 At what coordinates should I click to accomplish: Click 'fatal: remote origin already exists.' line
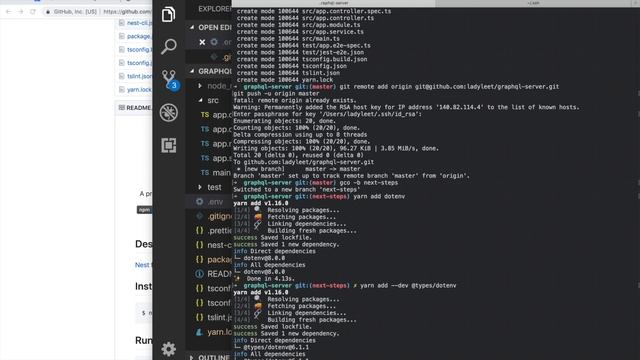295,100
